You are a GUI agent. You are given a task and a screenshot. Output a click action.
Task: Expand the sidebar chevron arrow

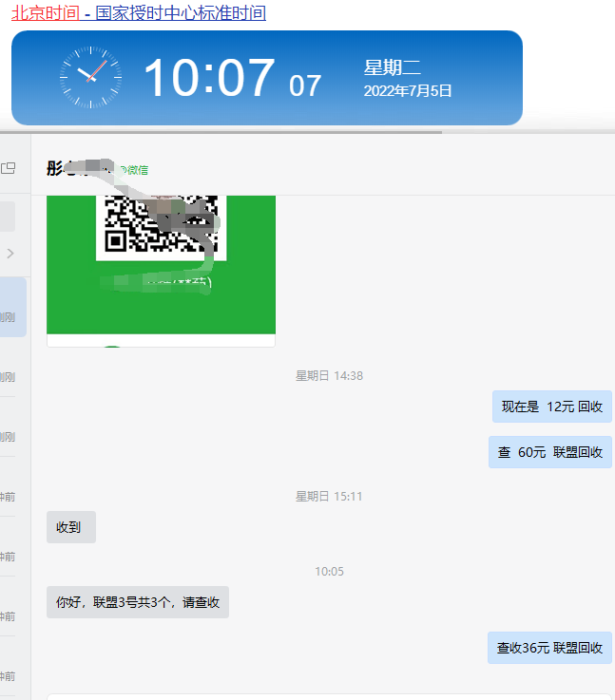(10, 253)
